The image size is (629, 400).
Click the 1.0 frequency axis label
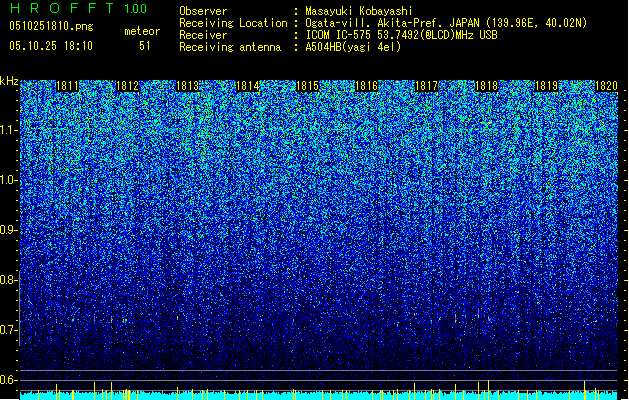[x=8, y=180]
